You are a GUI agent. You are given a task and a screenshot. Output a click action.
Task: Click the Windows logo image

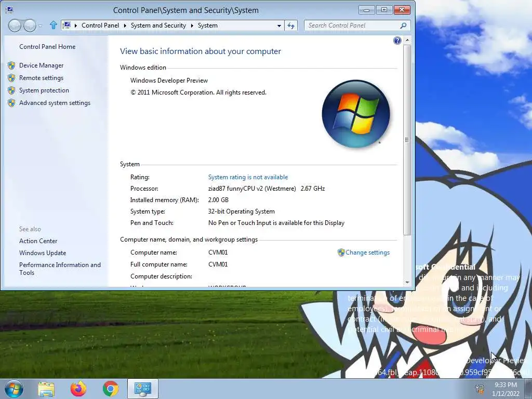click(x=356, y=114)
